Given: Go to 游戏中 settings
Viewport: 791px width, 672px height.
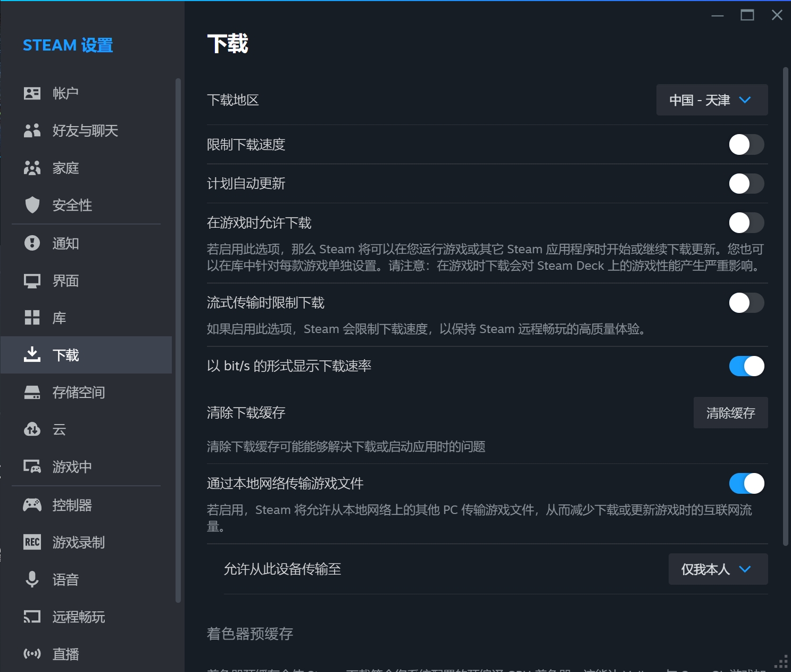Looking at the screenshot, I should click(x=86, y=467).
